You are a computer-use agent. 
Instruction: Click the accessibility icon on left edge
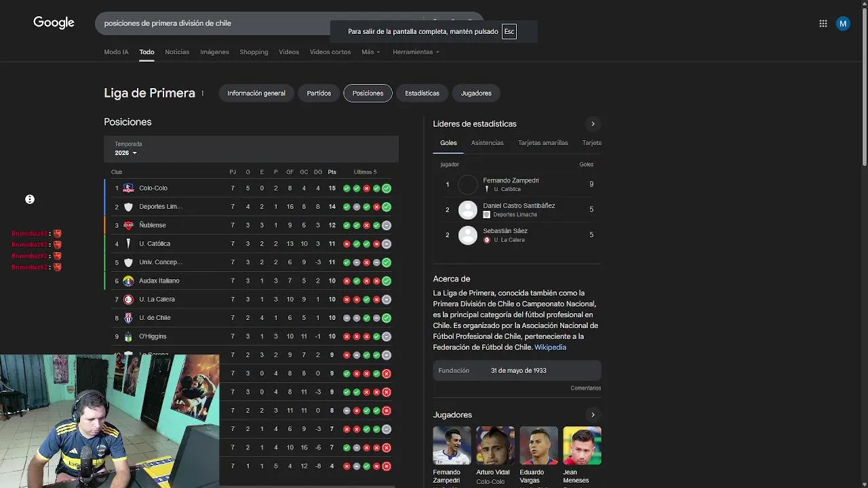click(30, 199)
